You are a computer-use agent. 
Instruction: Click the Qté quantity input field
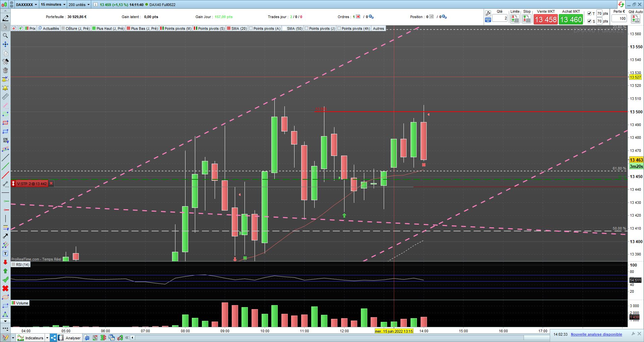click(x=500, y=18)
